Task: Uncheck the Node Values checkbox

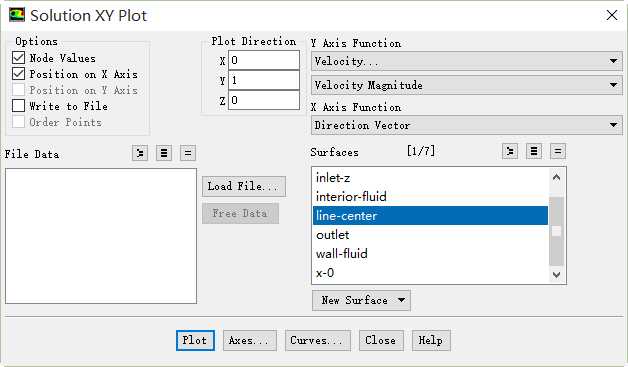Action: click(x=18, y=58)
